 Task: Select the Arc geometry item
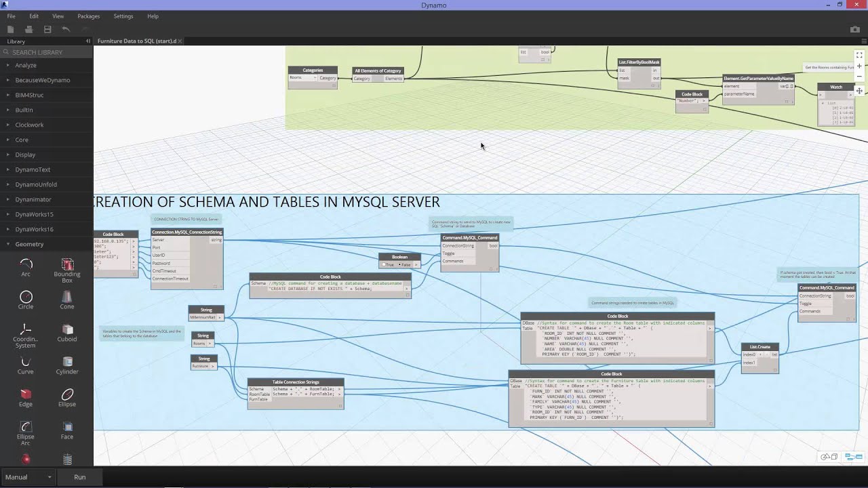[x=26, y=268]
